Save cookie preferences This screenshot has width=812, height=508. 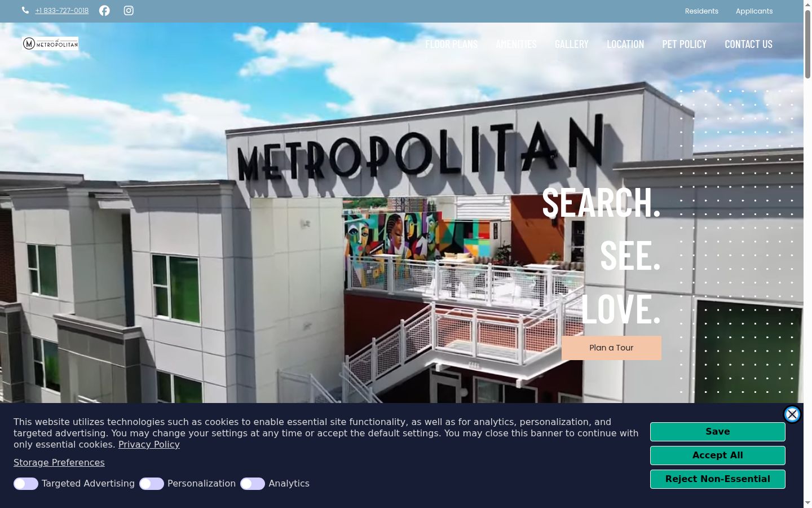click(x=718, y=432)
